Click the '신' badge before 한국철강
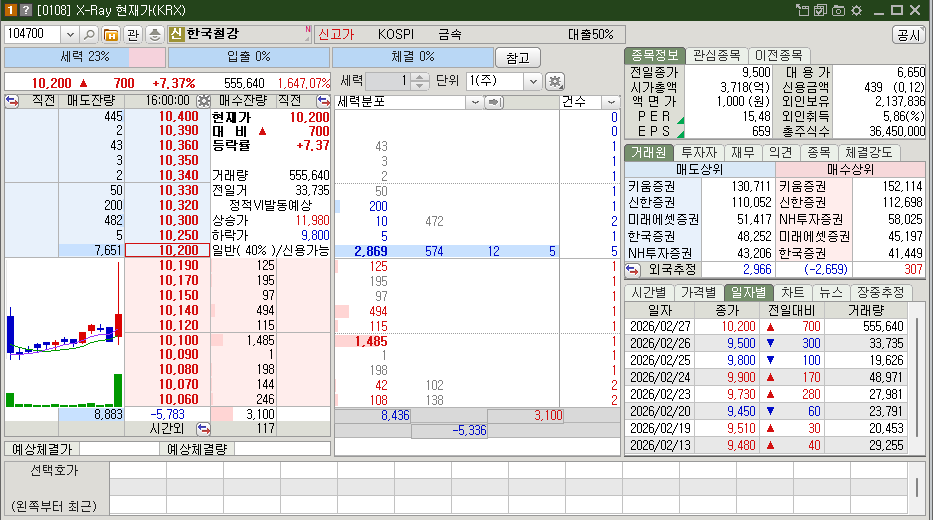 coord(176,34)
